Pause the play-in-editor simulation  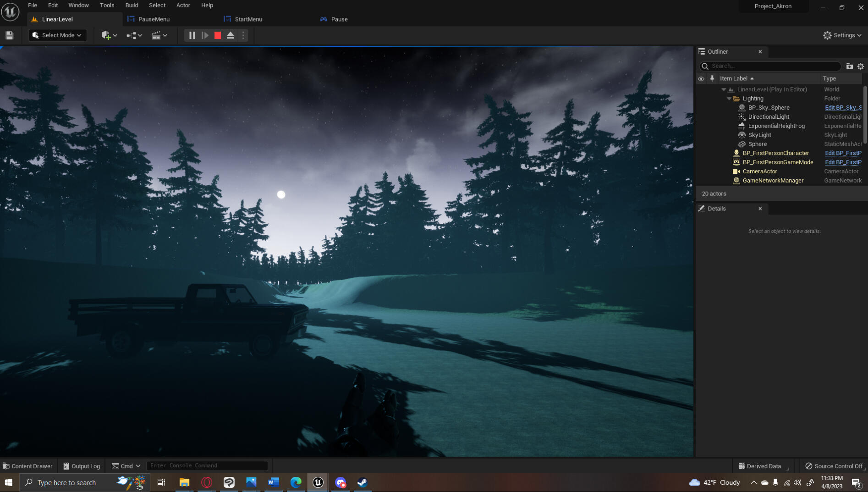(x=192, y=35)
